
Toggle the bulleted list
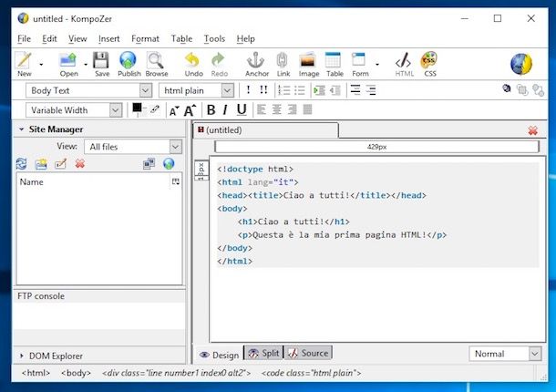[300, 90]
